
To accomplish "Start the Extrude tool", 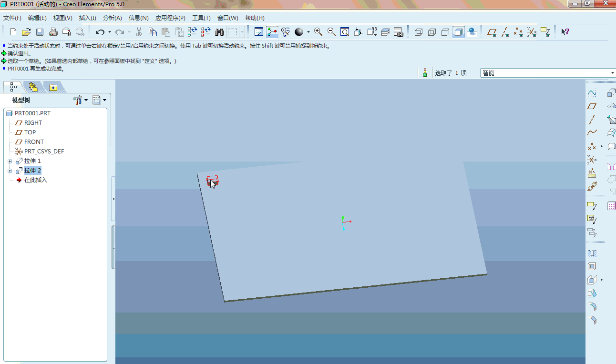I will point(611,93).
